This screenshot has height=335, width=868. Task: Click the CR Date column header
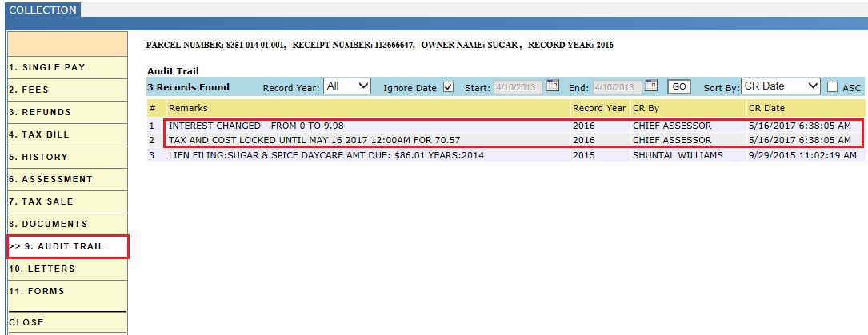point(805,108)
